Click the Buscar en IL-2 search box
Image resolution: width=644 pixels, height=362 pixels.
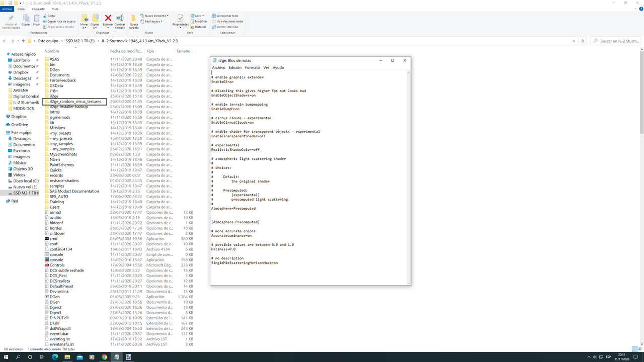click(x=616, y=41)
